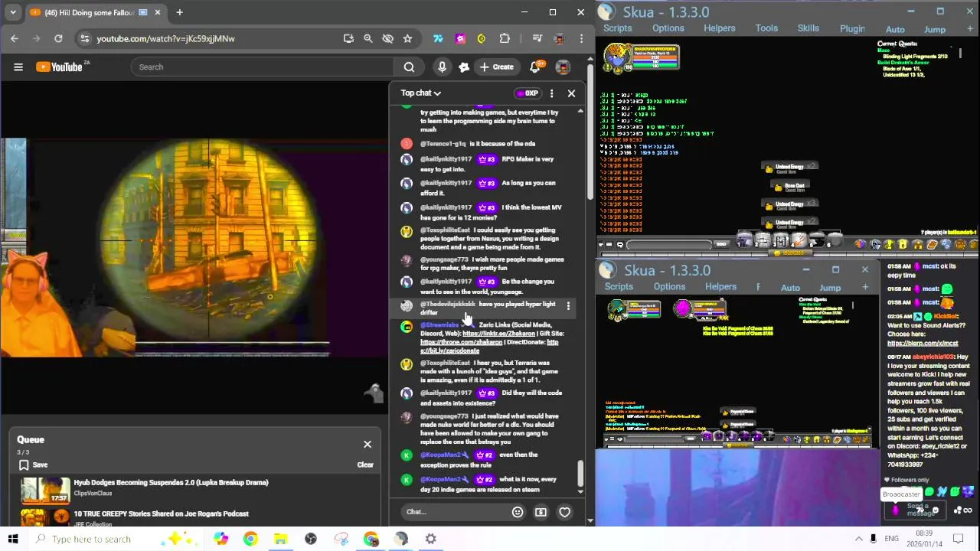
Task: Open Chrome tab search dropdown arrow
Action: (12, 12)
